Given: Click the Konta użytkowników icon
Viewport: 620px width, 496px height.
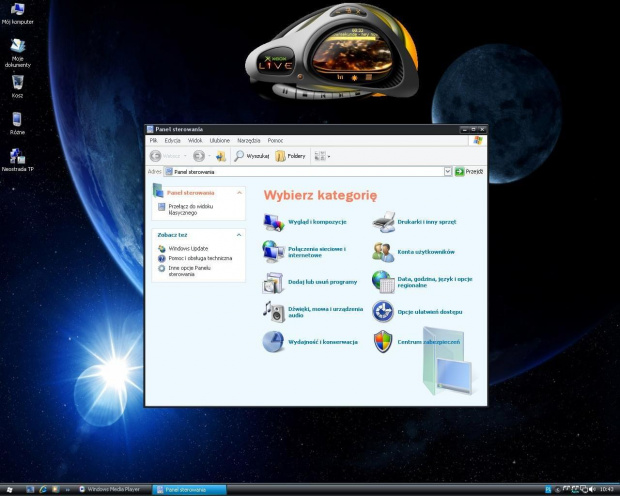Looking at the screenshot, I should point(383,251).
